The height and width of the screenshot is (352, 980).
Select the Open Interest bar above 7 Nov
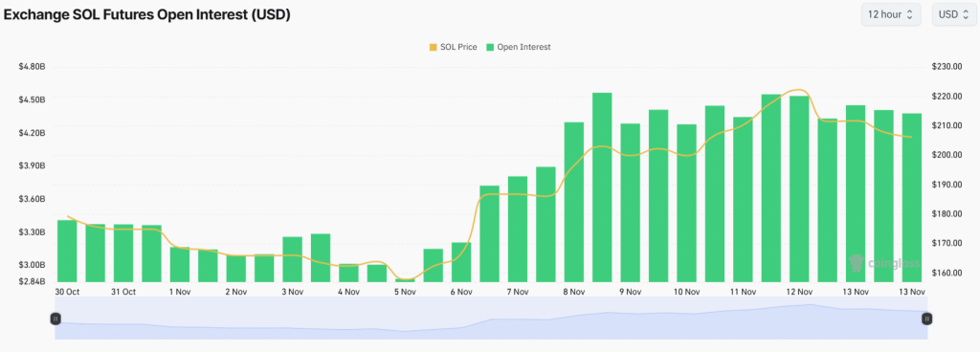click(518, 229)
